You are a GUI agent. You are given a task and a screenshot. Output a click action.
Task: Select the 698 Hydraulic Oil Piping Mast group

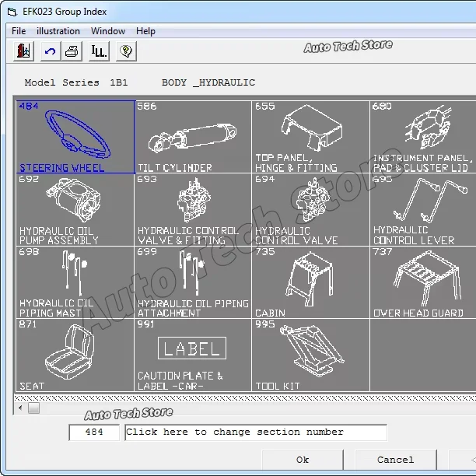point(75,282)
